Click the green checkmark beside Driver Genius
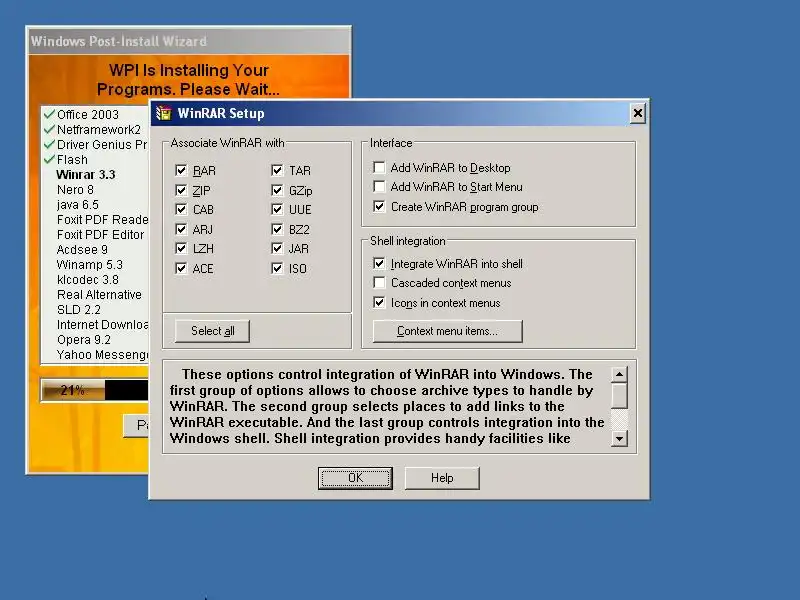The width and height of the screenshot is (800, 600). [49, 144]
